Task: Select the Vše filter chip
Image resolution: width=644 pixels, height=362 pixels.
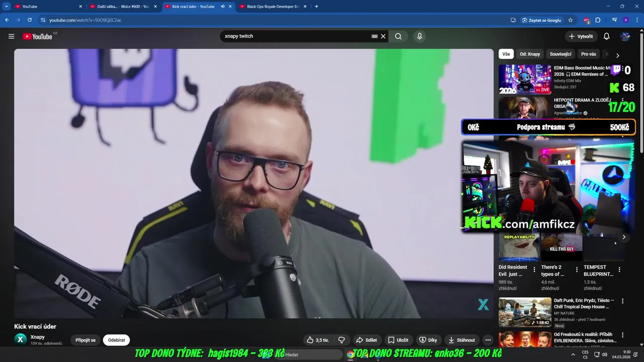Action: pyautogui.click(x=506, y=54)
